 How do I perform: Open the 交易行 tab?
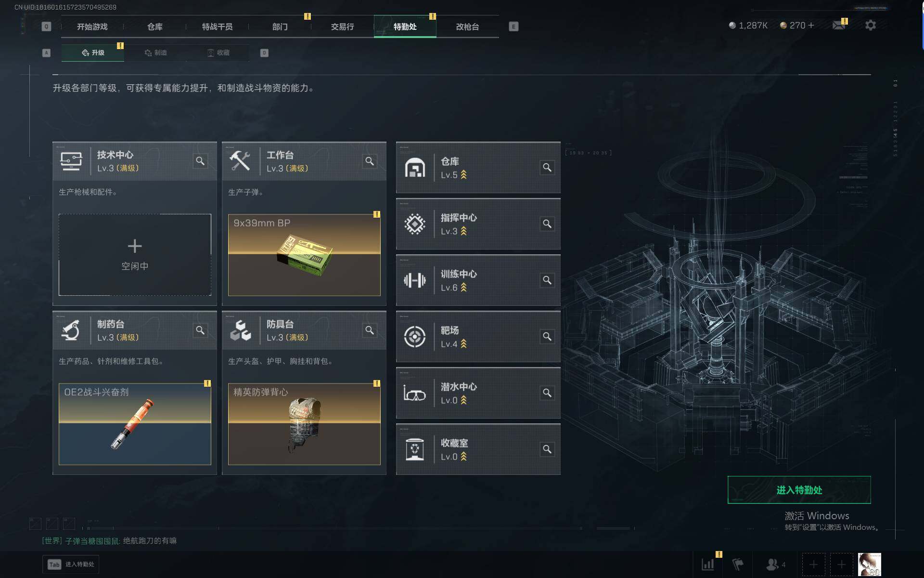[x=342, y=26]
